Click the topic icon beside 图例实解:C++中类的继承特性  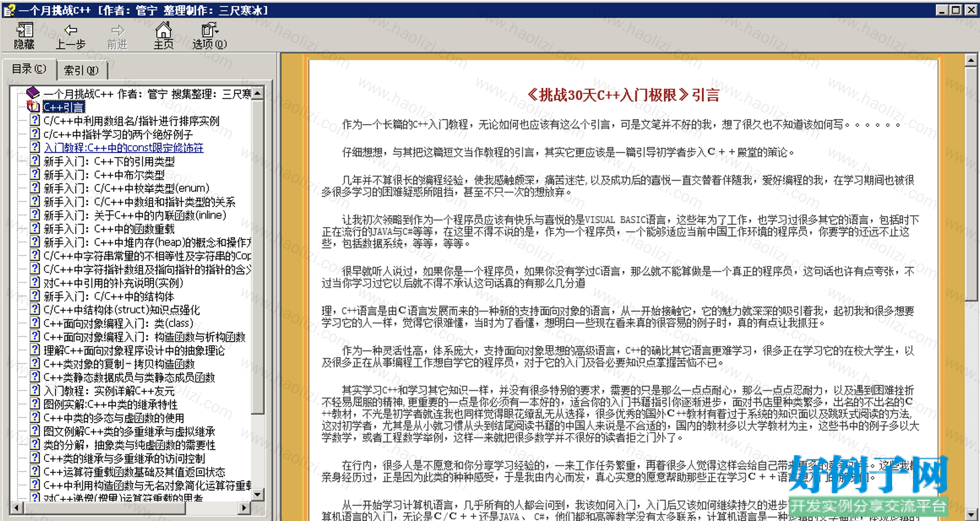tap(35, 404)
